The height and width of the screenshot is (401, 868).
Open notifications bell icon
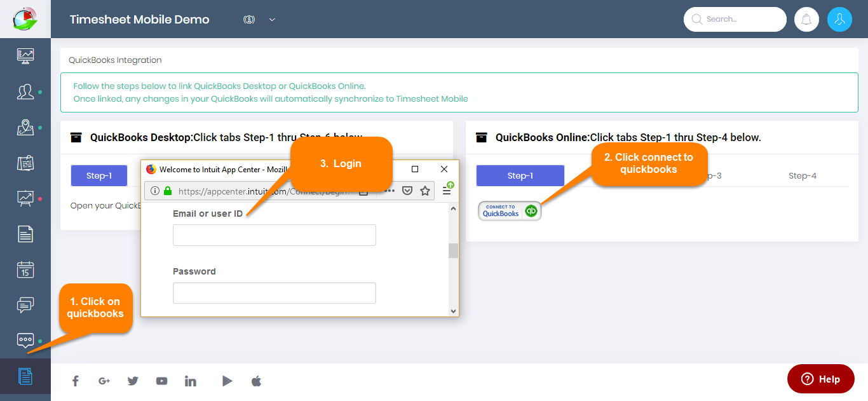point(806,19)
